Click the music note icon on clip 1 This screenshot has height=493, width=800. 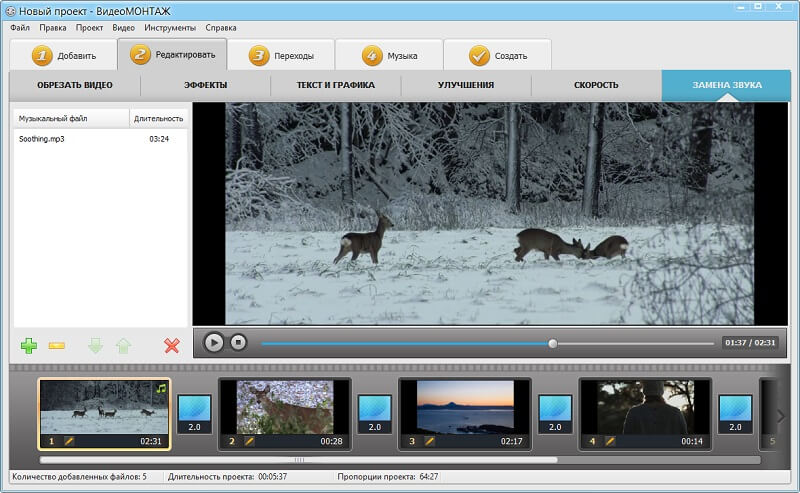point(159,388)
